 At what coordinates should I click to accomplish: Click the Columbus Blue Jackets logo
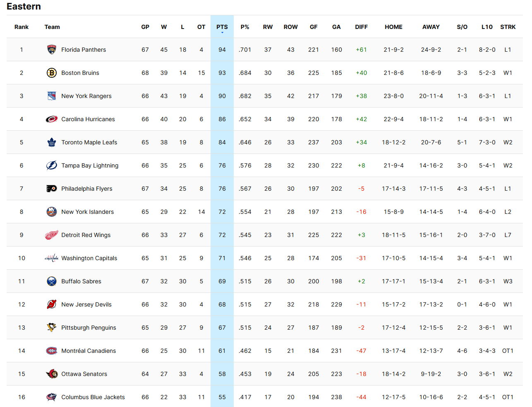coord(52,397)
